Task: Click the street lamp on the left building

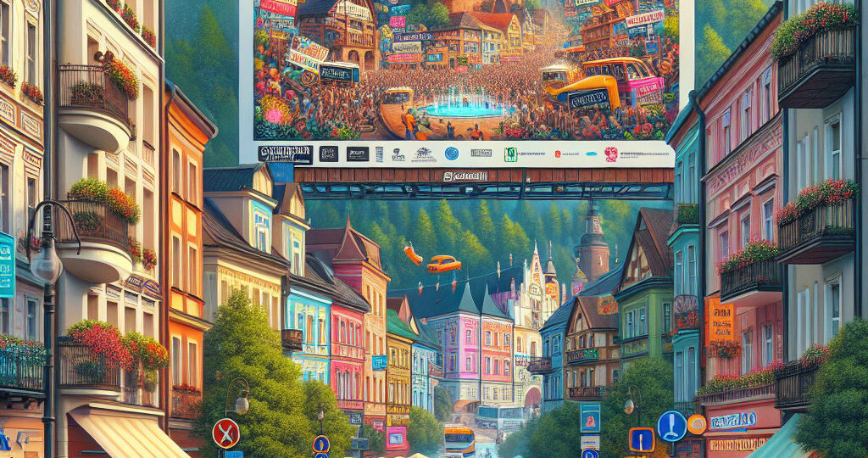Action: point(46,263)
